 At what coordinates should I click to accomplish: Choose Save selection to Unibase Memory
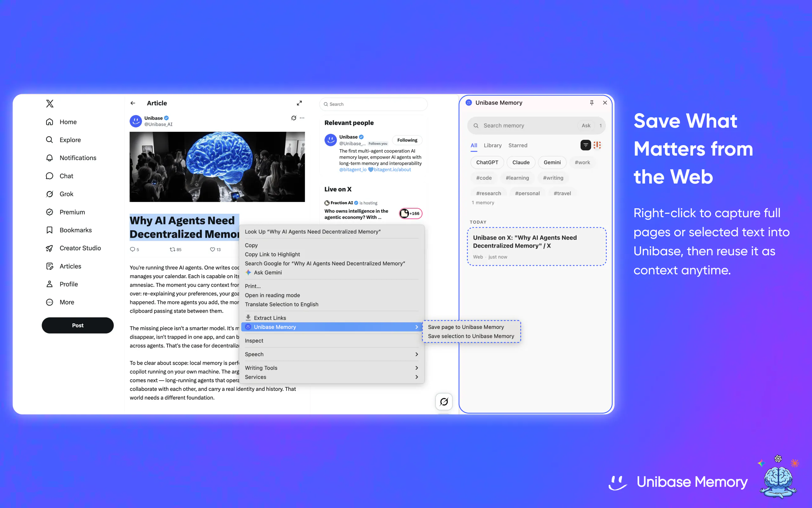click(471, 336)
